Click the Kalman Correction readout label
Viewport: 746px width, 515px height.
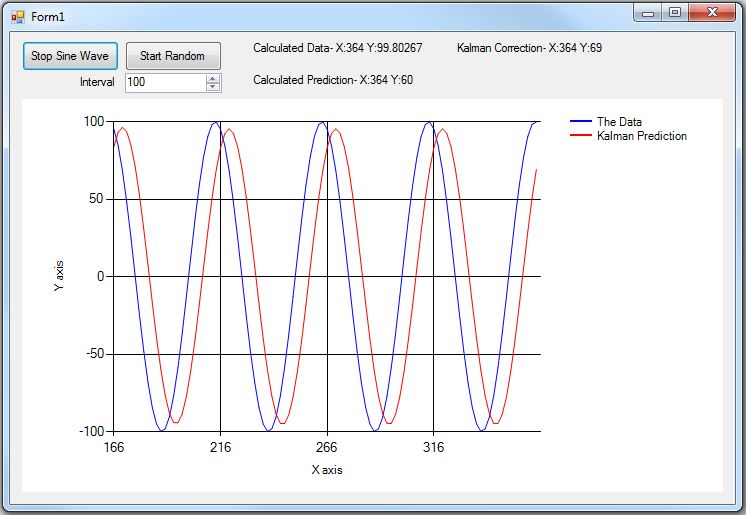point(530,48)
